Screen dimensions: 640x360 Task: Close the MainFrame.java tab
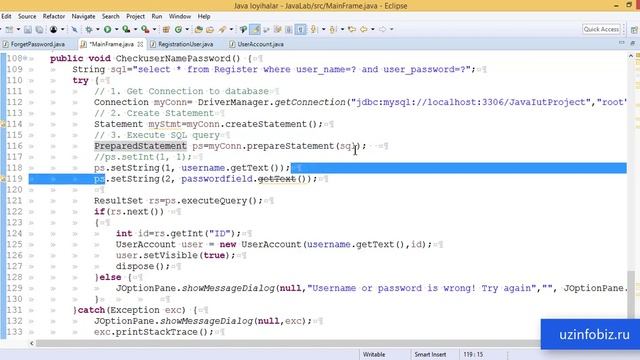[140, 44]
